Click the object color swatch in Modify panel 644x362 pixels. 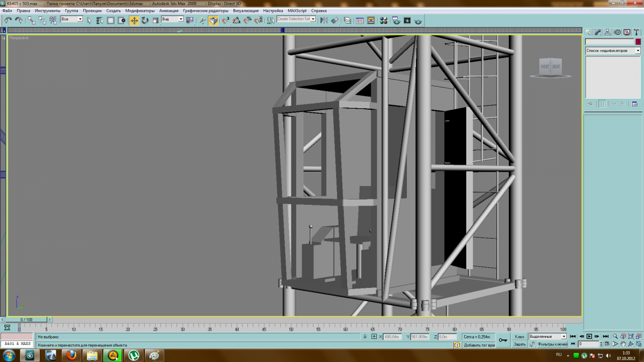click(x=638, y=42)
